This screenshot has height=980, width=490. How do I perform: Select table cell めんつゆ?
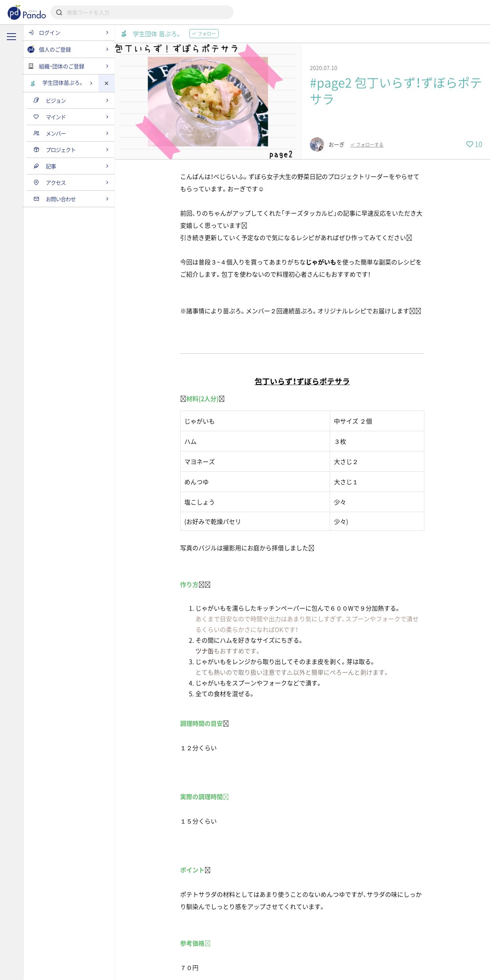tap(255, 482)
